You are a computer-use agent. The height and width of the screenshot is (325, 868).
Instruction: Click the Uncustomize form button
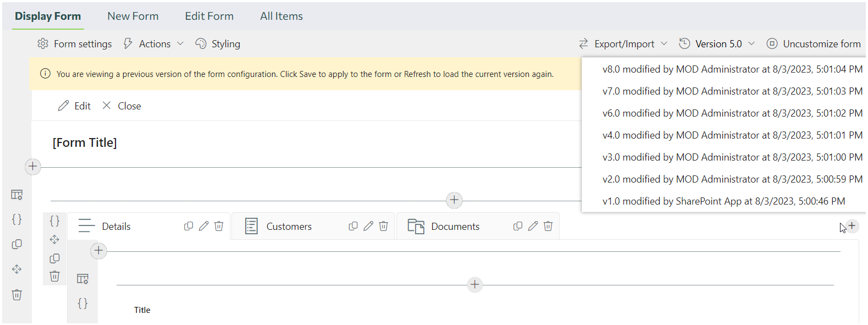(814, 44)
